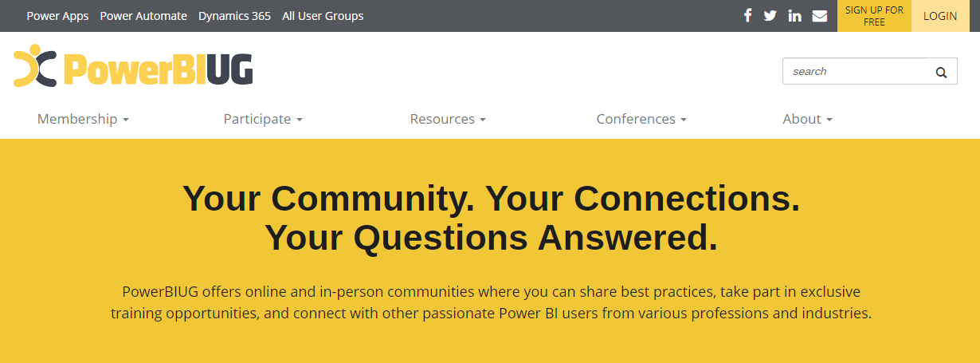
Task: Click the search magnifier icon
Action: [941, 72]
